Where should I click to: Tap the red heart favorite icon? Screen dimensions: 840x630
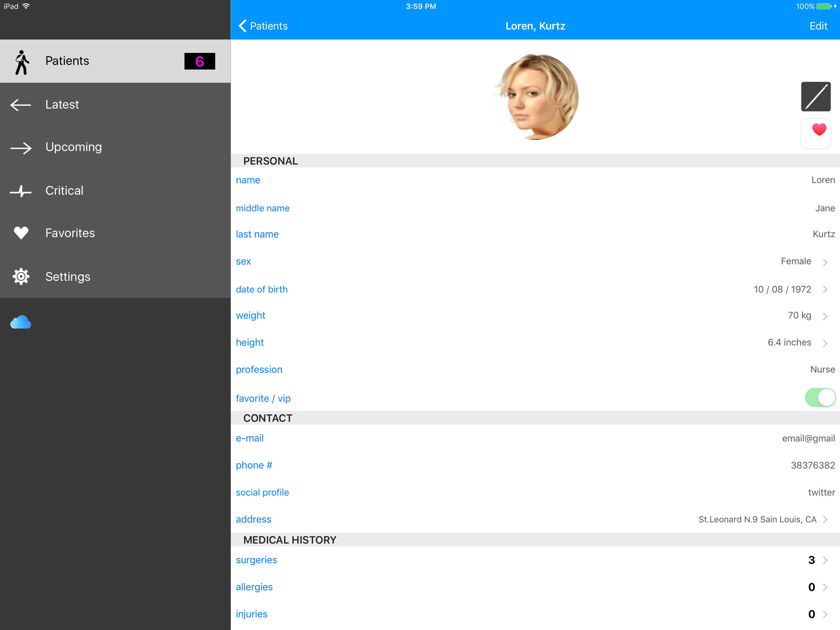click(x=816, y=133)
